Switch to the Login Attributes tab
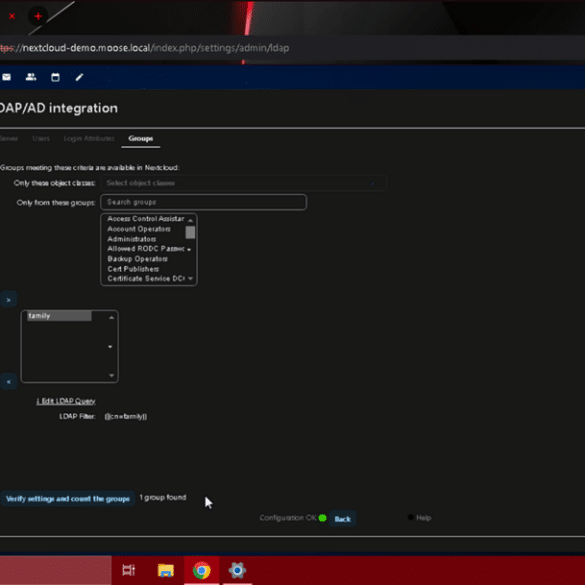The width and height of the screenshot is (585, 585). pyautogui.click(x=89, y=138)
